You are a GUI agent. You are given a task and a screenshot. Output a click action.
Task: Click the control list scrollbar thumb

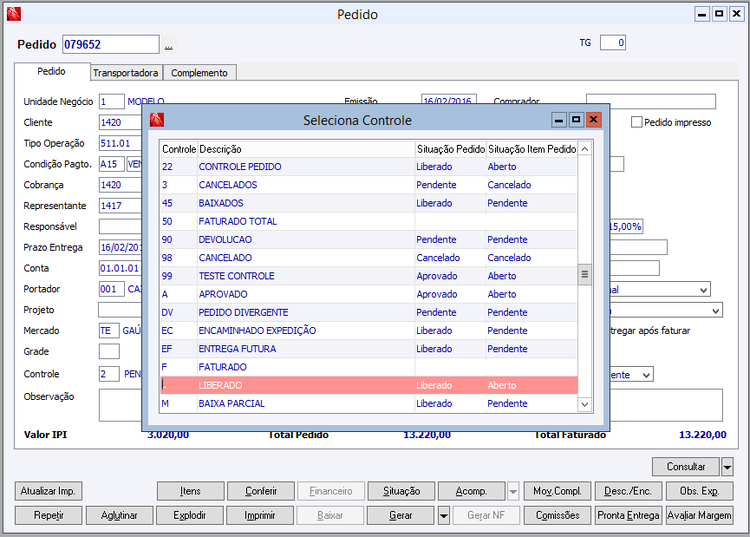tap(585, 274)
